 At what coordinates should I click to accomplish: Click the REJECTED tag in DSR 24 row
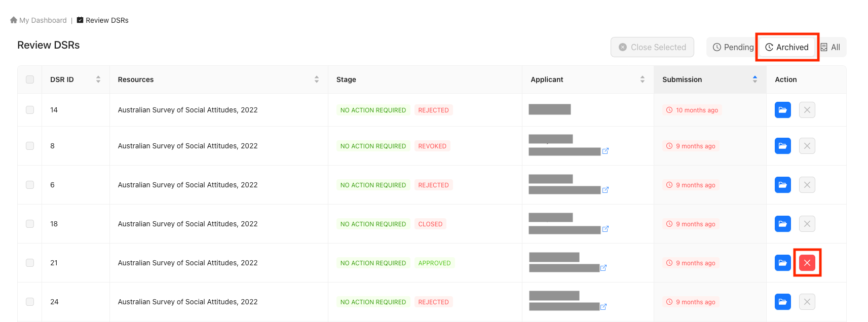point(434,302)
